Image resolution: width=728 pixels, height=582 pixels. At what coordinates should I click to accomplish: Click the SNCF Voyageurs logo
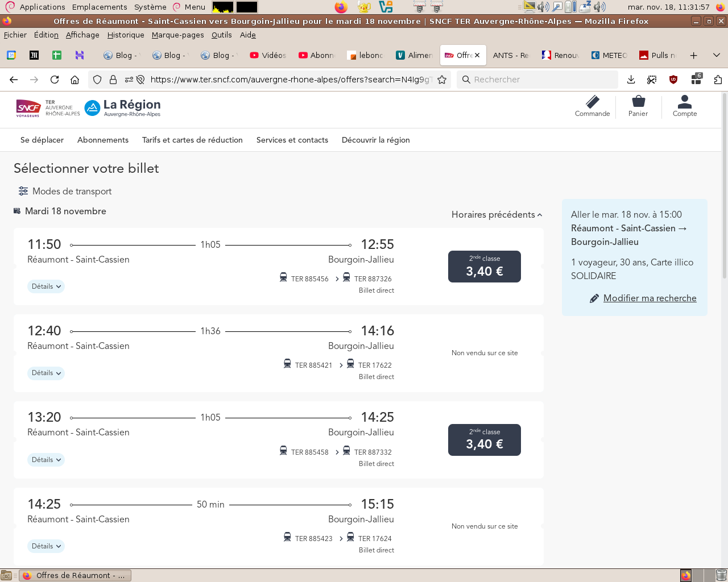(28, 107)
